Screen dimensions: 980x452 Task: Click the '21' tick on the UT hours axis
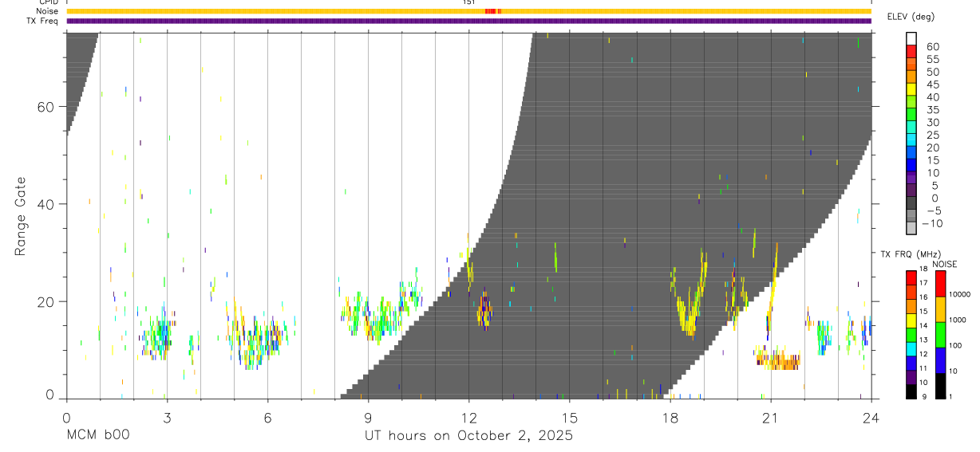point(770,417)
